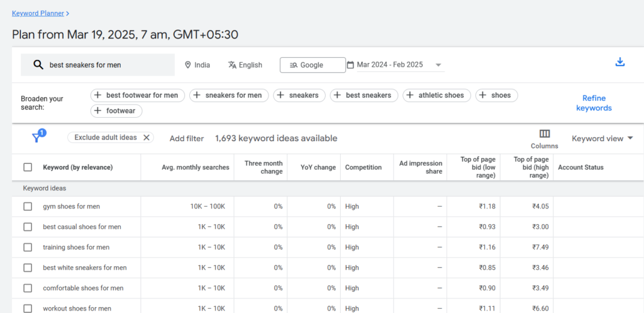Viewport: 644px width, 313px height.
Task: Click the Mar 2024 - Feb 2025 date range
Action: (390, 65)
